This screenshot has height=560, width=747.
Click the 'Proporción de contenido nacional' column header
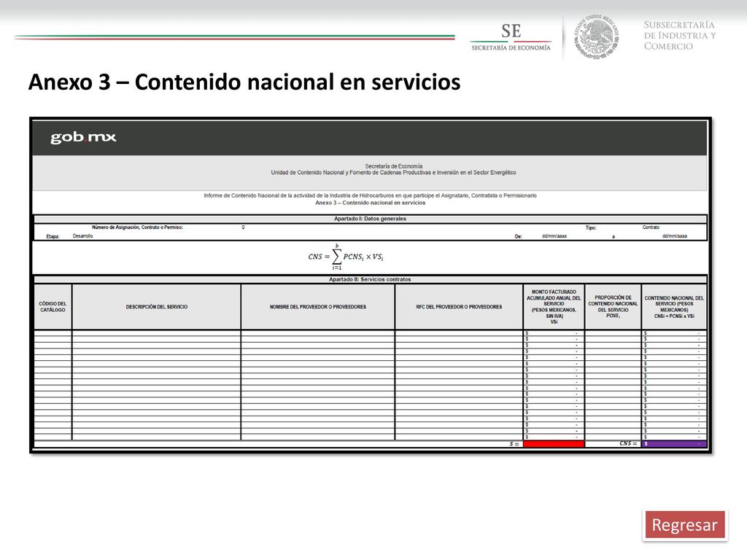click(613, 307)
